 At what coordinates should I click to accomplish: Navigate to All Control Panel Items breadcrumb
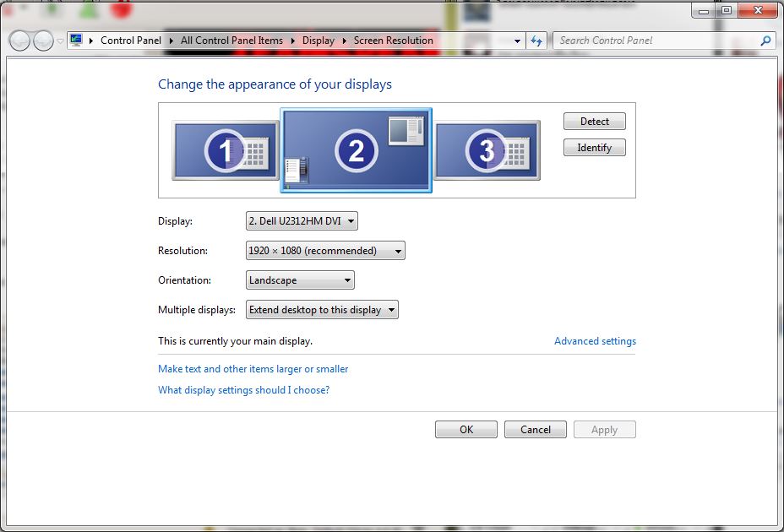232,41
